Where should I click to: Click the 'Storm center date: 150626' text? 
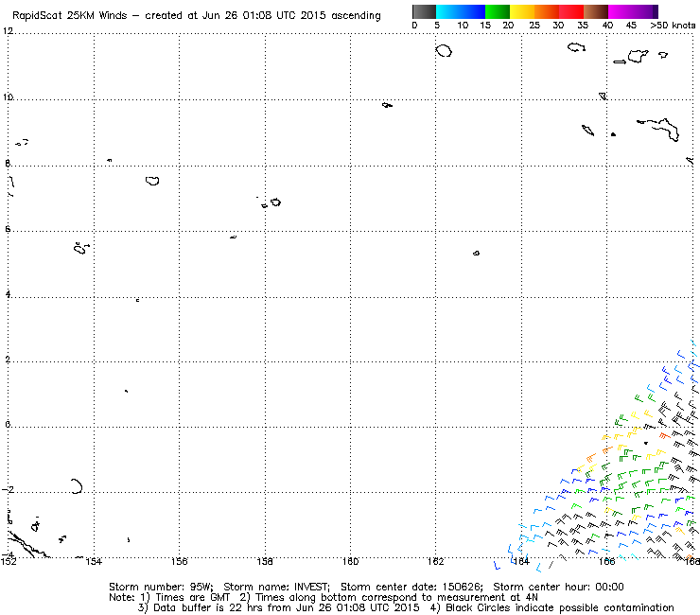click(x=411, y=587)
